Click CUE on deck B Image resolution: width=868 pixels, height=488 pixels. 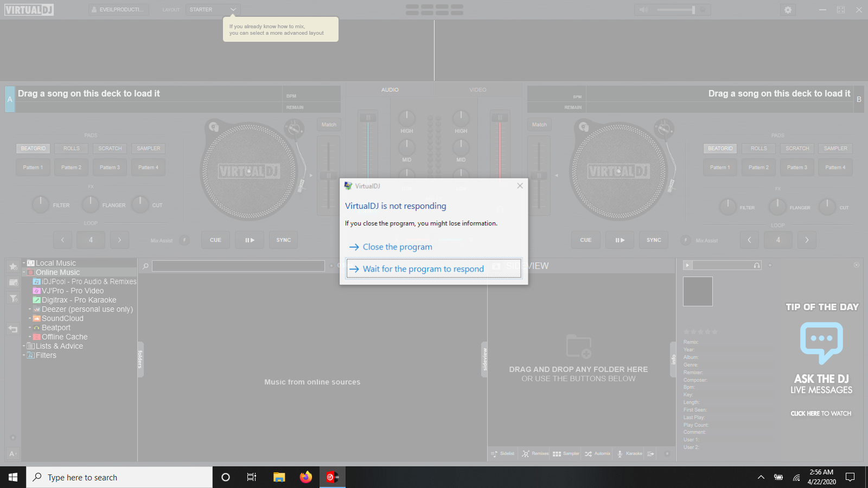pos(586,240)
